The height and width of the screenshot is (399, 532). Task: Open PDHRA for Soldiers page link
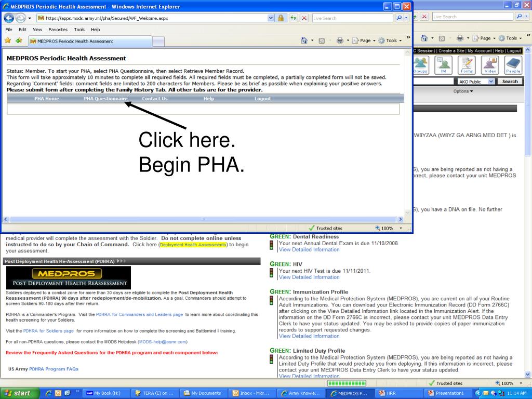click(x=48, y=331)
